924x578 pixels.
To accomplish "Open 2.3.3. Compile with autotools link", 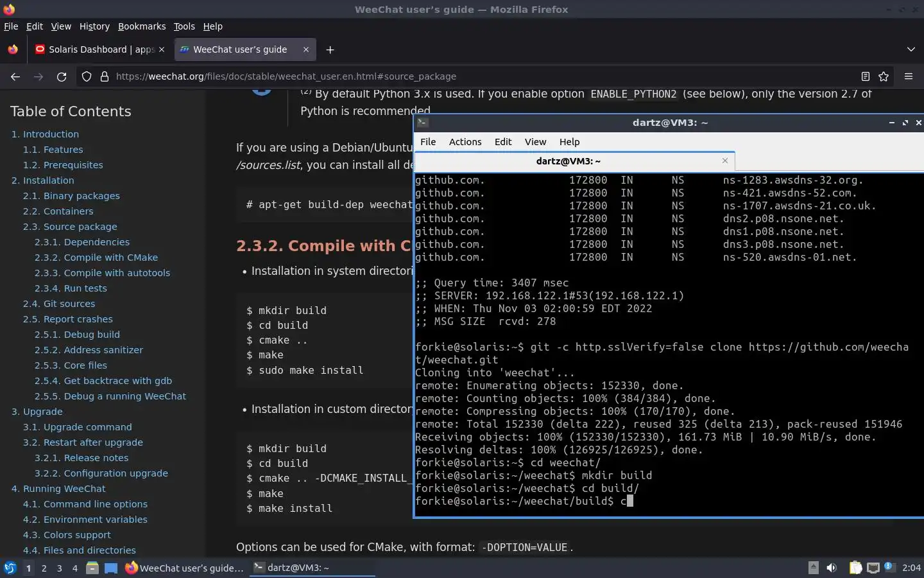I will 102,273.
